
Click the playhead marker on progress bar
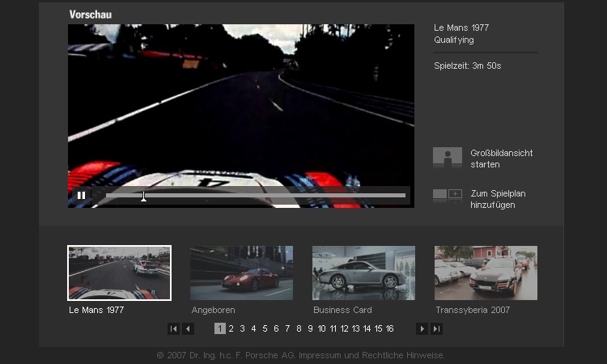[x=143, y=197]
